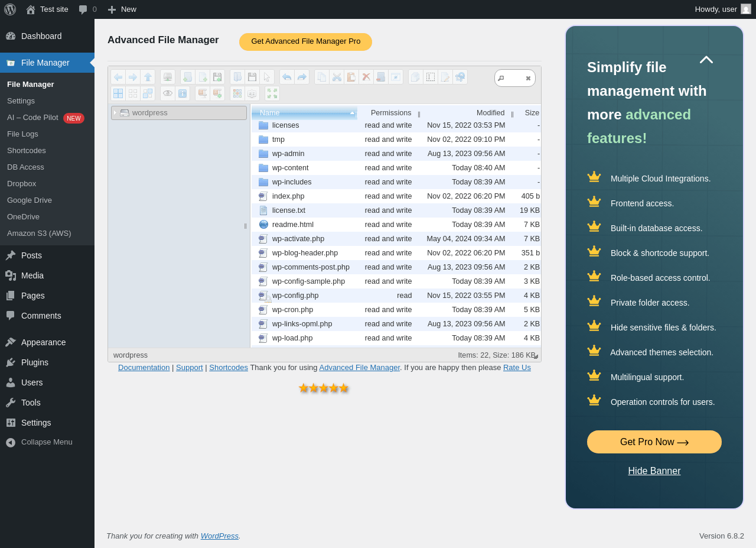Click the Mount network volume toolbar icon
Image resolution: width=756 pixels, height=548 pixels.
click(x=168, y=77)
